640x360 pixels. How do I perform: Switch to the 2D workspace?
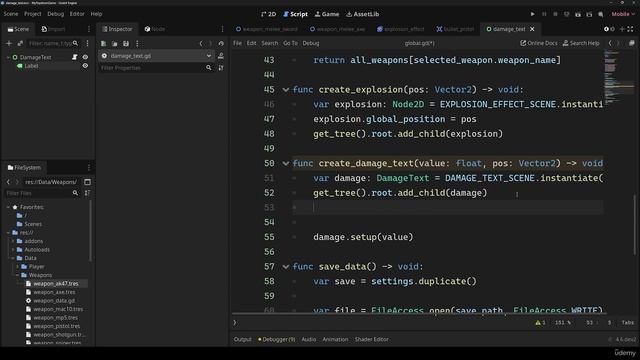point(269,14)
